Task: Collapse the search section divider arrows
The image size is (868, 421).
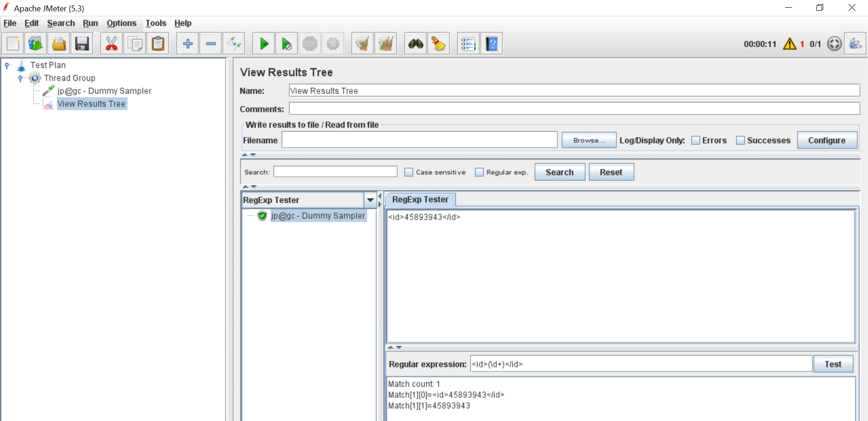Action: [x=249, y=186]
